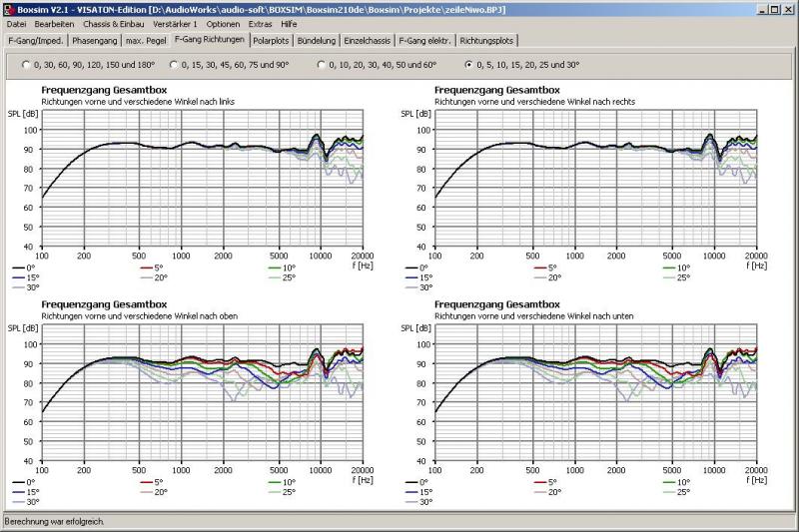Click the 'nach oben' frequency response graph

(203, 392)
